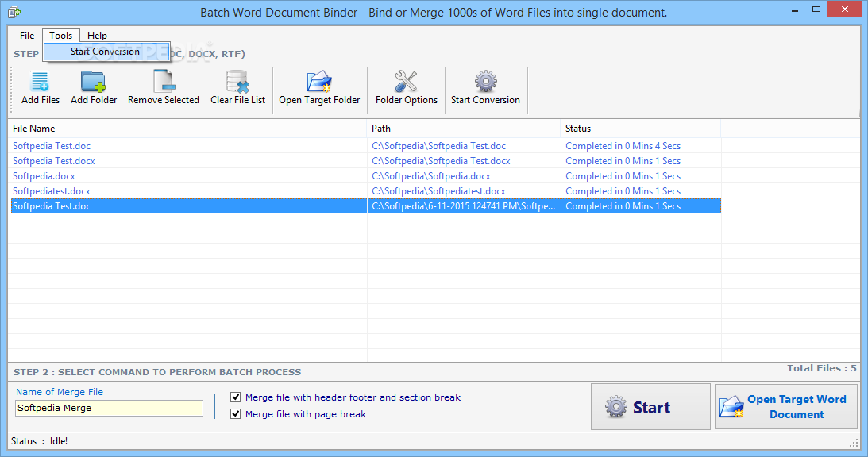Close the Batch Word Document Binder window

845,9
